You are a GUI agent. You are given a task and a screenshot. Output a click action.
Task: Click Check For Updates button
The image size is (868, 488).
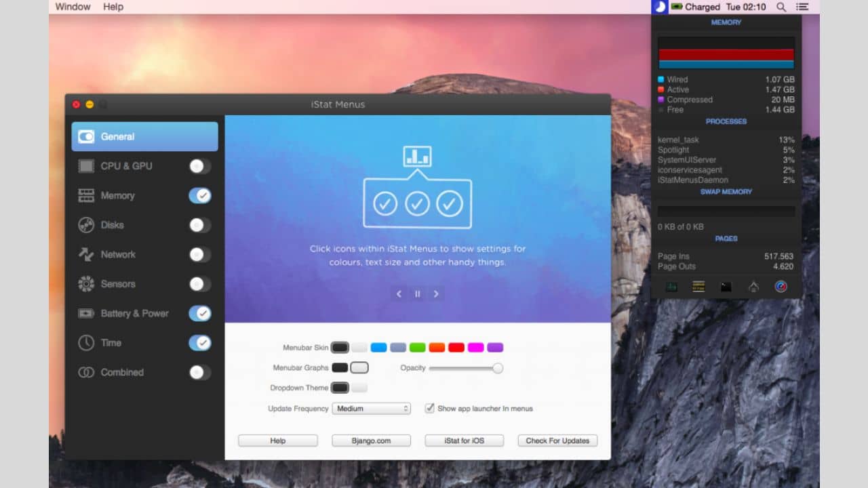557,441
